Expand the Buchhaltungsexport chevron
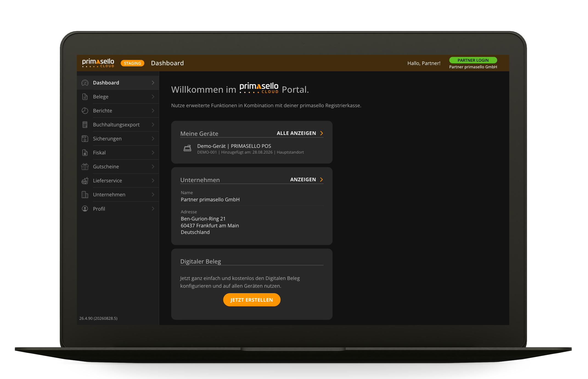 pyautogui.click(x=153, y=125)
